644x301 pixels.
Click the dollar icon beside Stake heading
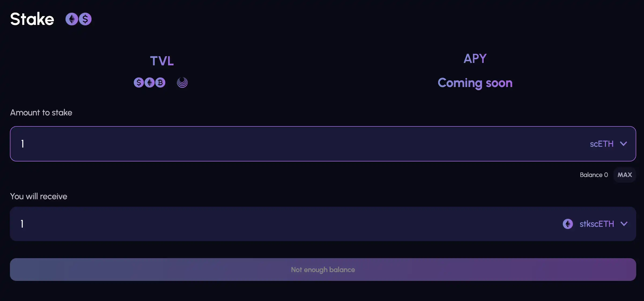pos(85,19)
